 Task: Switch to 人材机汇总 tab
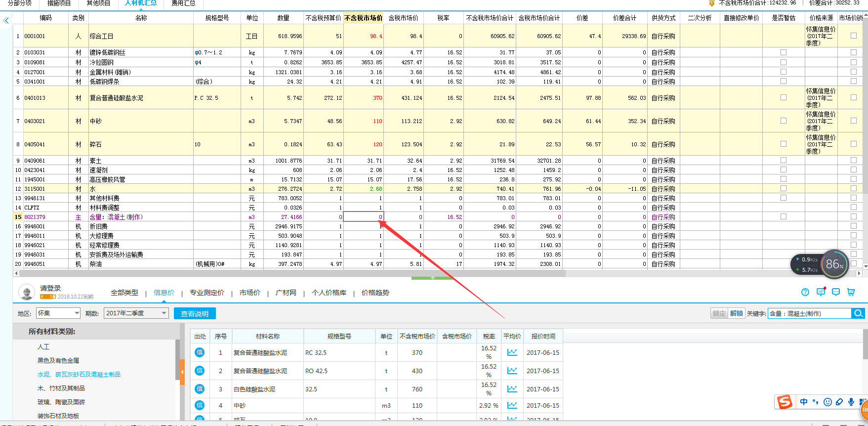click(141, 3)
